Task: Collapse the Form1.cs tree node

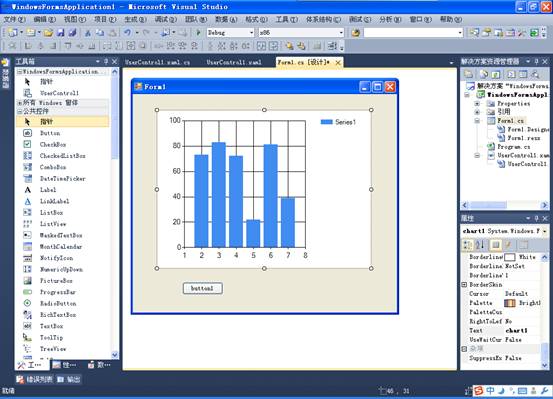Action: click(477, 121)
